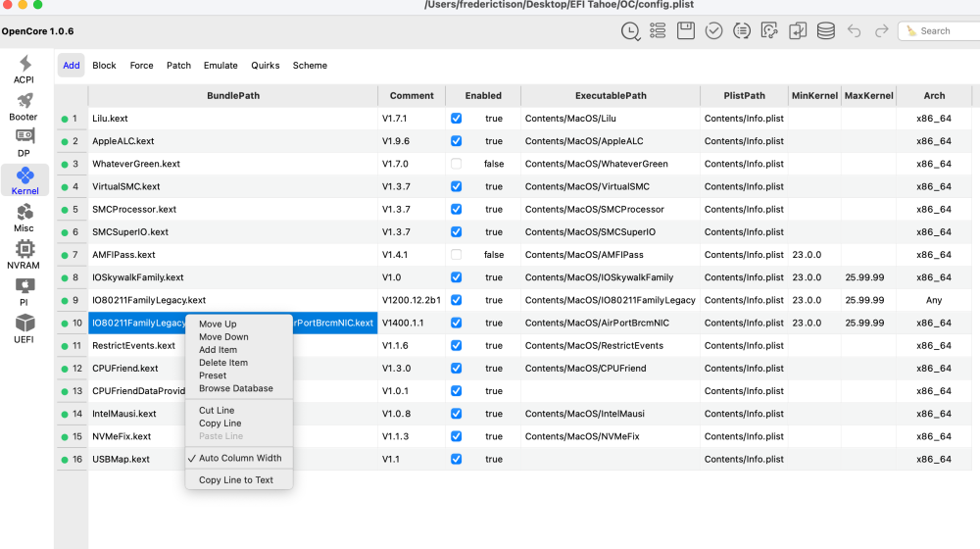Toggle the USBMap.kext enabled checkbox
The image size is (980, 549).
457,459
